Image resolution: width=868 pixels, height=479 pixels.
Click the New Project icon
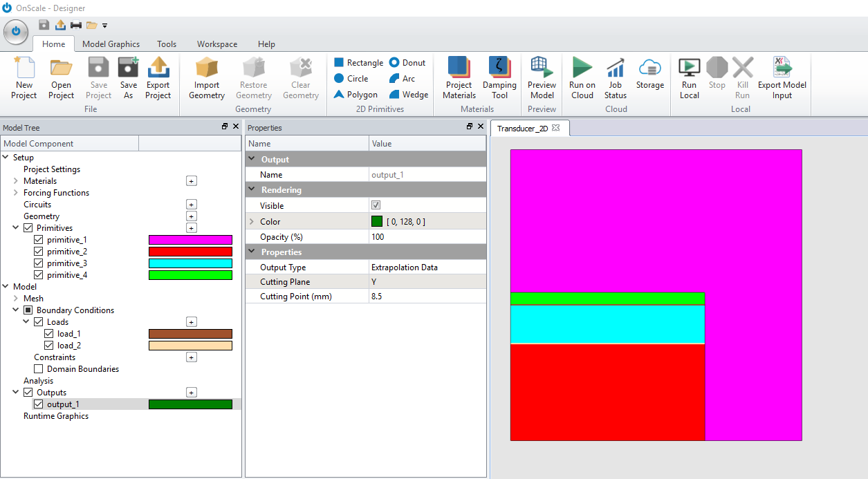[x=24, y=68]
